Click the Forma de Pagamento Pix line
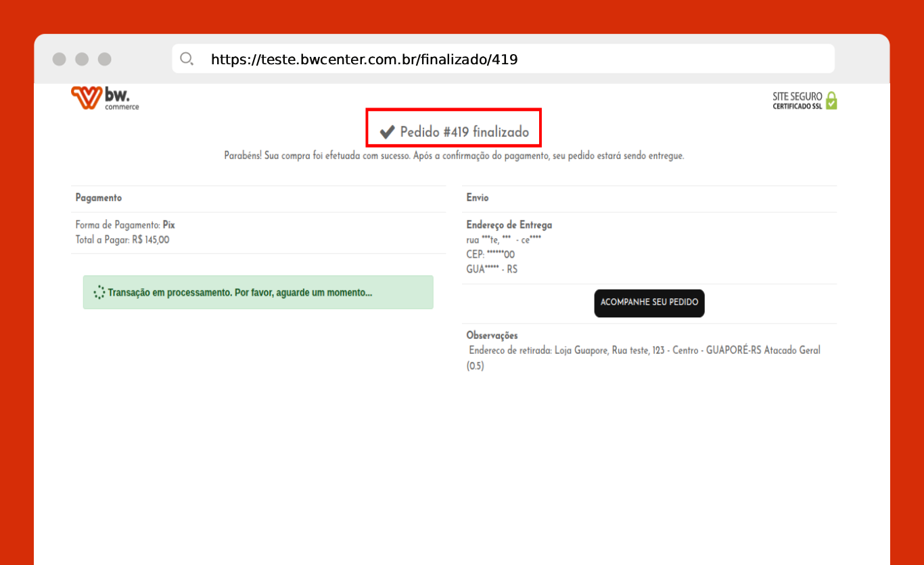924x565 pixels. (125, 225)
